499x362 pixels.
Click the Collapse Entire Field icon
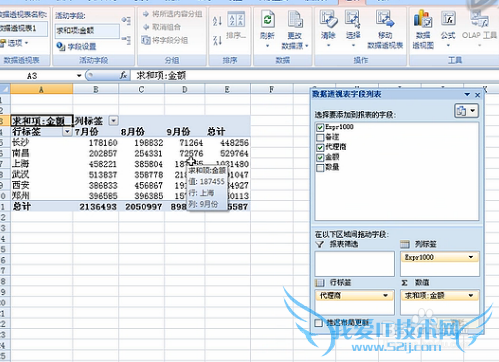(x=126, y=40)
